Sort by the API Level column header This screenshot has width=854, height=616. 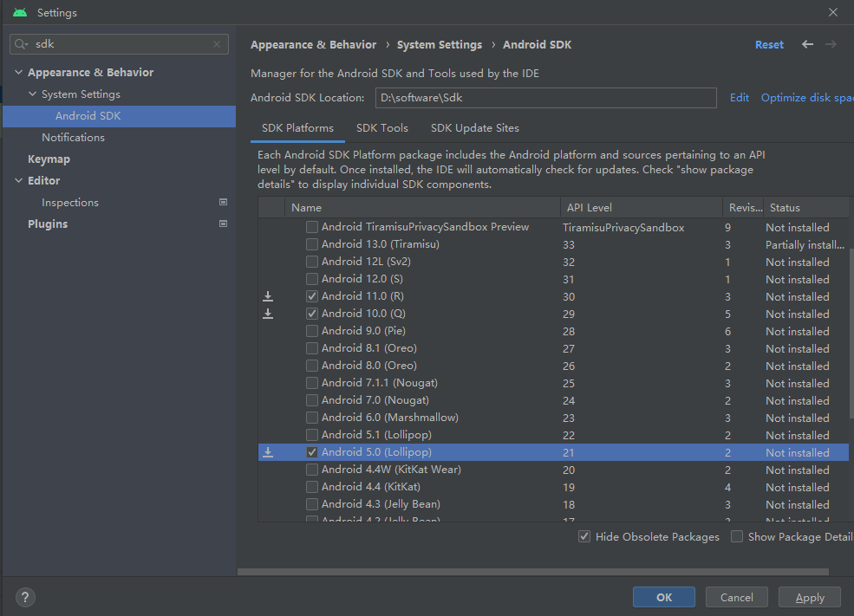[x=642, y=207]
